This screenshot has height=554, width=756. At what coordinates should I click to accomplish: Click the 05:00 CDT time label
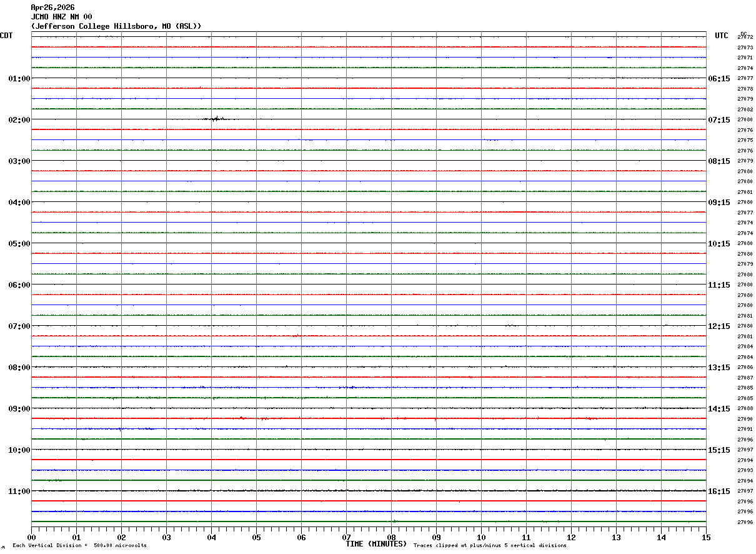[x=19, y=244]
